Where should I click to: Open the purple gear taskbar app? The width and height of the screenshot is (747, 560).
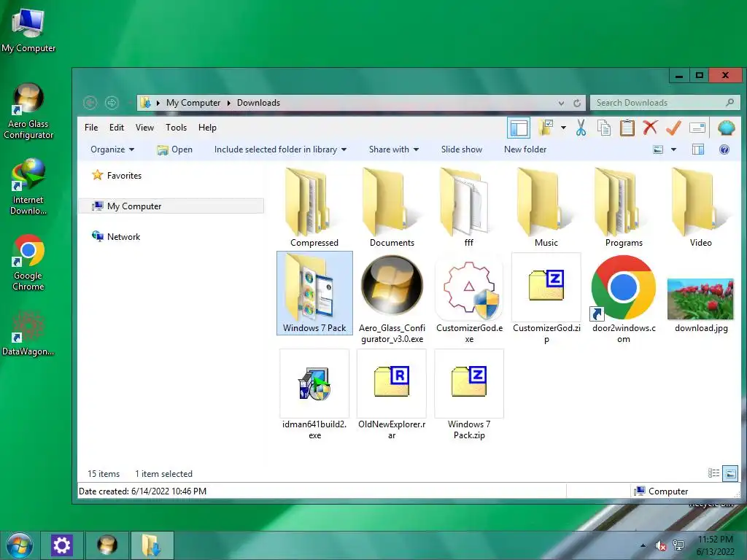[61, 545]
